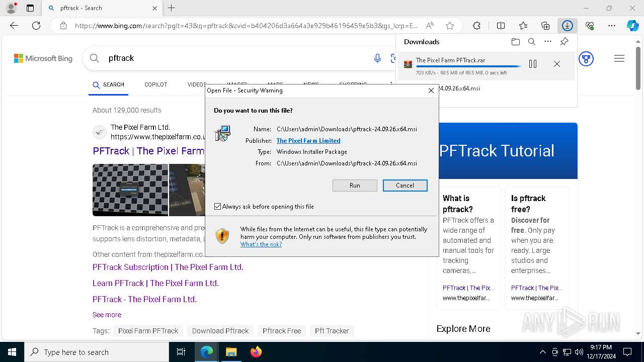Launch Firefox from taskbar

pyautogui.click(x=256, y=352)
